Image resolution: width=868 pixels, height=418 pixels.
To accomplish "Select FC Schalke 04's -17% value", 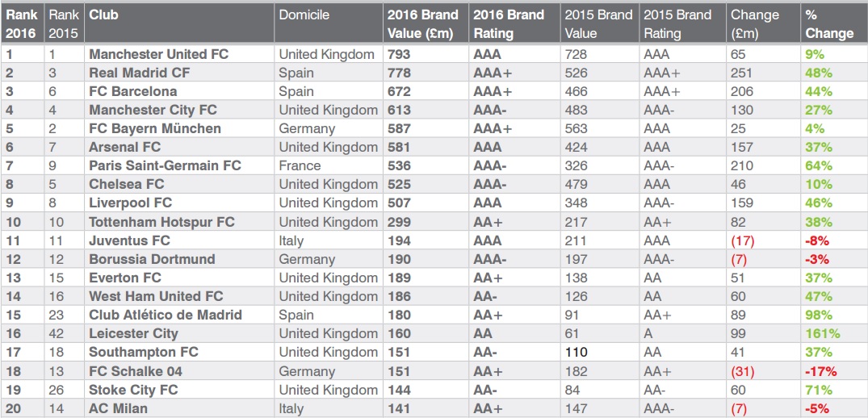I will [821, 371].
